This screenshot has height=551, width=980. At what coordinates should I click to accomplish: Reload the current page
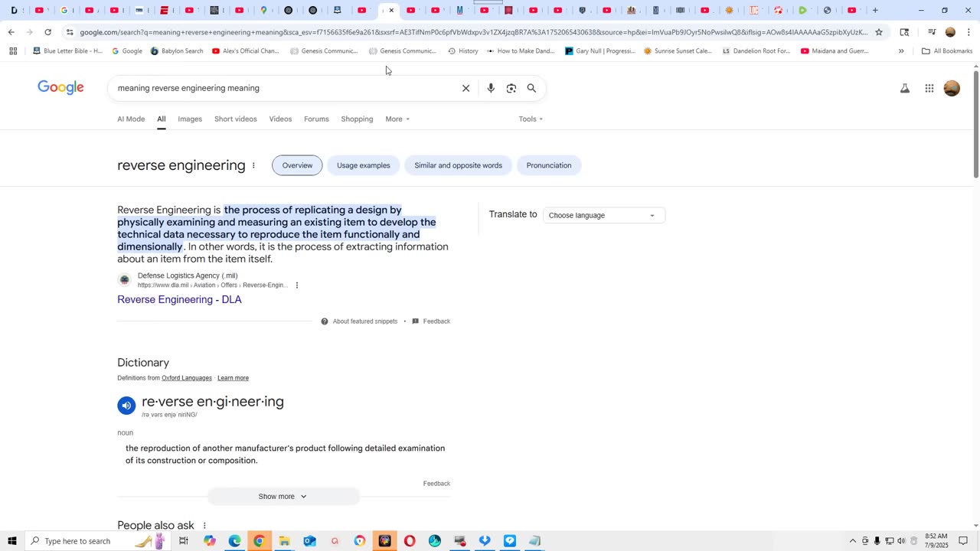47,32
